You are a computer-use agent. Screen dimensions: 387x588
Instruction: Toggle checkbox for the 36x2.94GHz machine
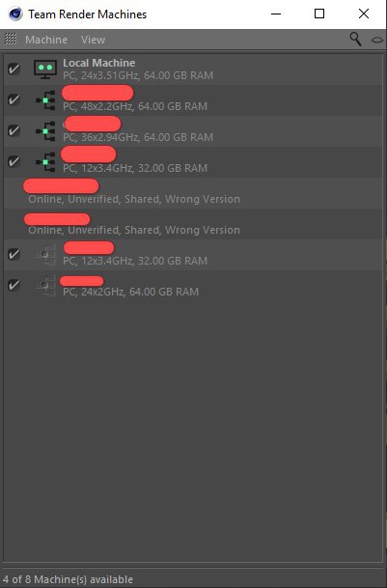point(14,130)
